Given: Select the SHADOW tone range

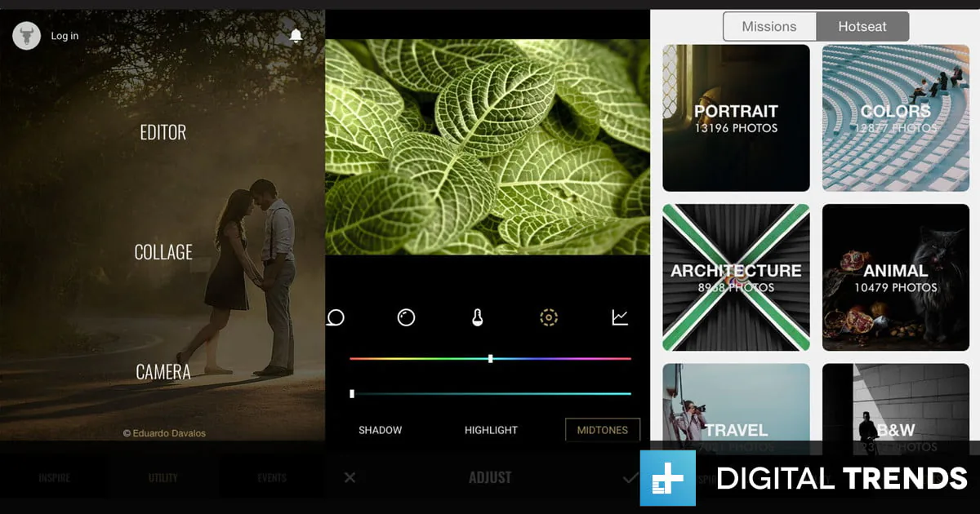Looking at the screenshot, I should tap(381, 430).
